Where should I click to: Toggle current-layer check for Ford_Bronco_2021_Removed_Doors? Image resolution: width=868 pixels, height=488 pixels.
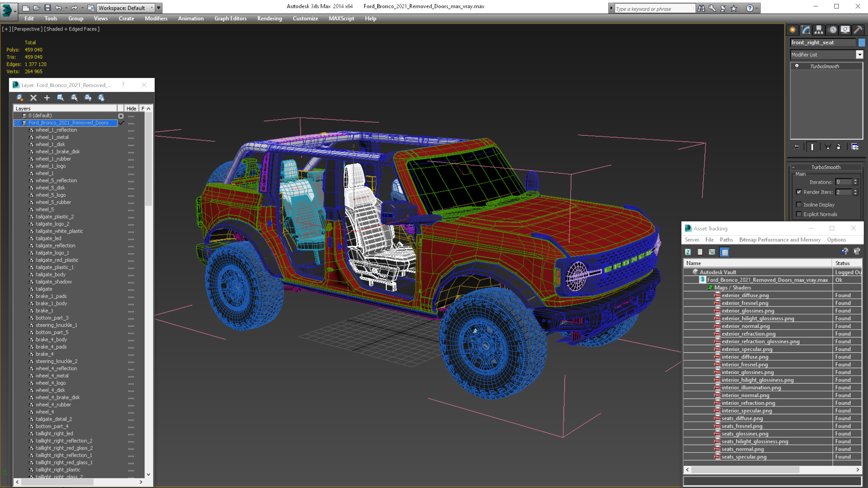(x=121, y=123)
